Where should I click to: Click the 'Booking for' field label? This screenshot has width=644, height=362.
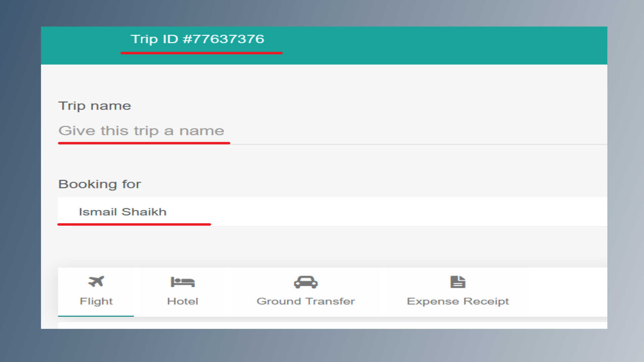click(x=100, y=184)
